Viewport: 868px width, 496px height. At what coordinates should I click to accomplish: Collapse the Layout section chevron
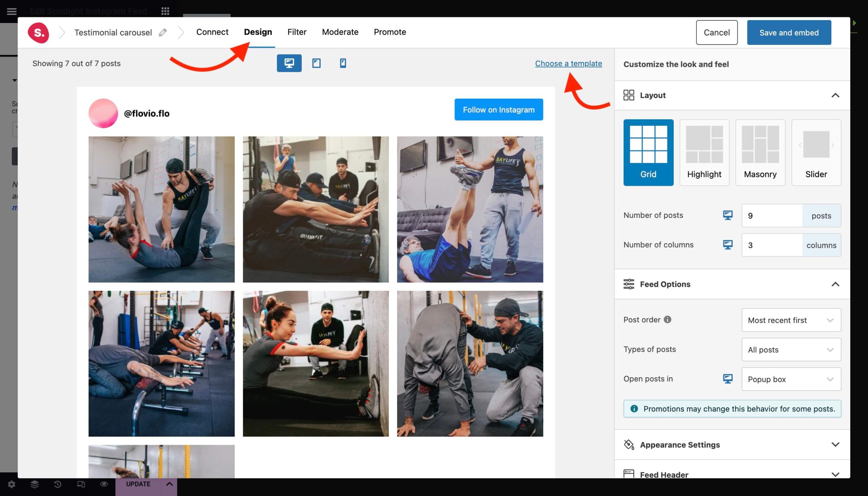835,95
